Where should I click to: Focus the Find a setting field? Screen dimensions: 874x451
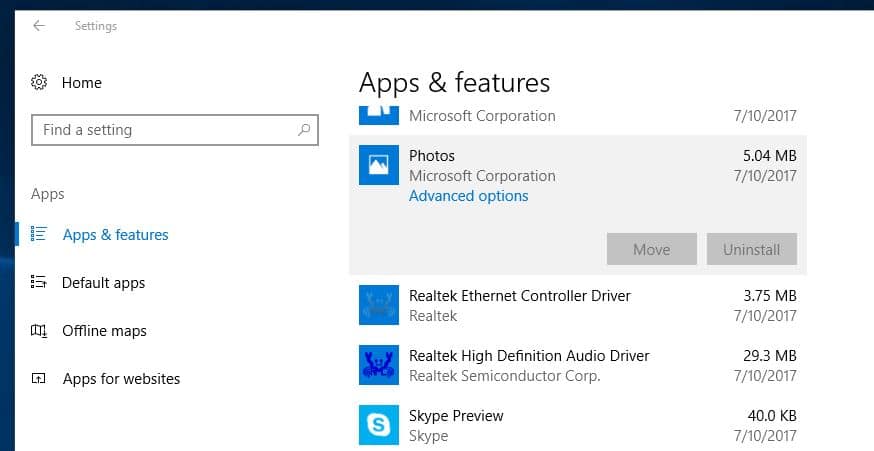coord(165,130)
